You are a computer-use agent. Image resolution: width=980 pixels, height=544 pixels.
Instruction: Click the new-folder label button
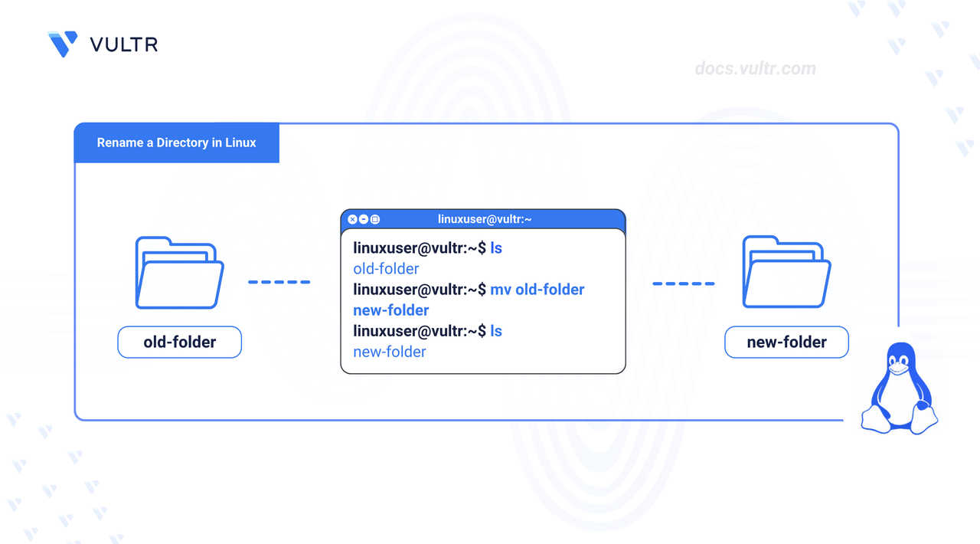pyautogui.click(x=786, y=342)
